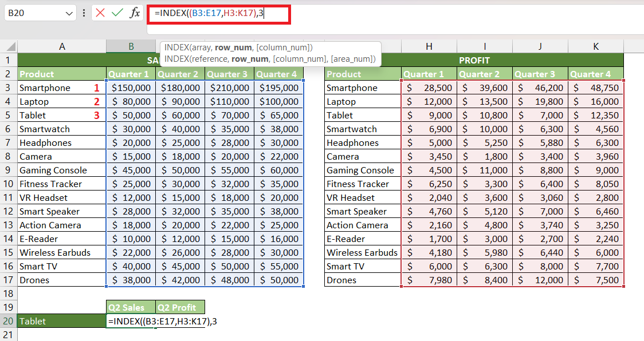Select column H header
Image resolution: width=644 pixels, height=341 pixels.
tap(429, 46)
